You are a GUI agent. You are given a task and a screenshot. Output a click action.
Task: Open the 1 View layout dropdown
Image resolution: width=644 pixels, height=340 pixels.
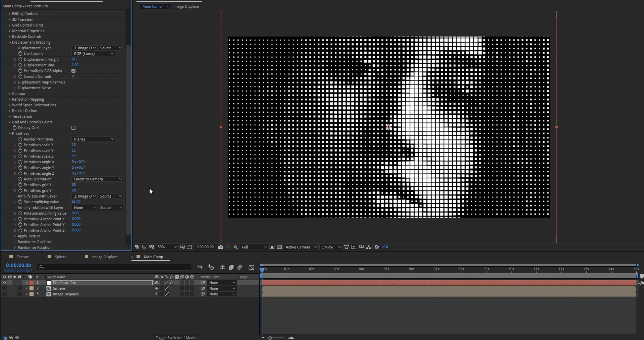point(331,247)
